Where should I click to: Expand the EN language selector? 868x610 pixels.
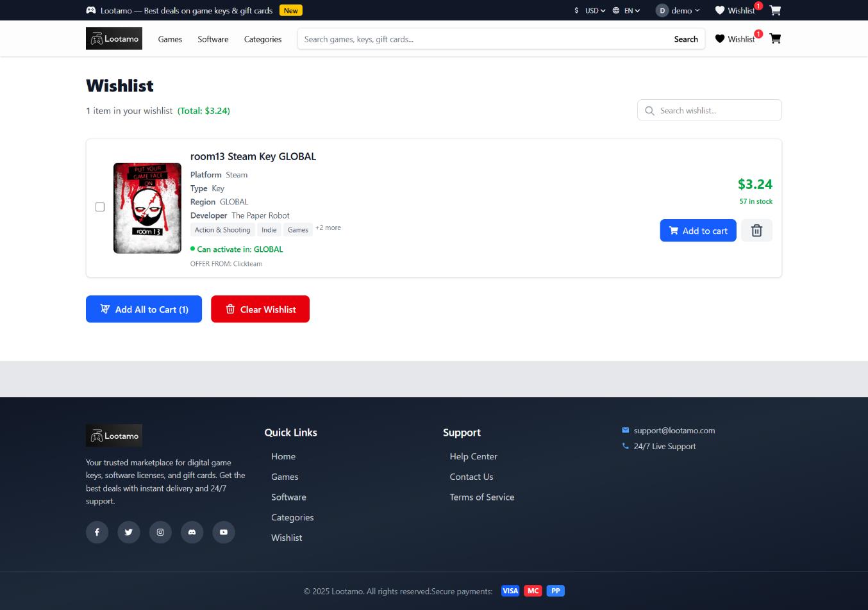(x=626, y=10)
